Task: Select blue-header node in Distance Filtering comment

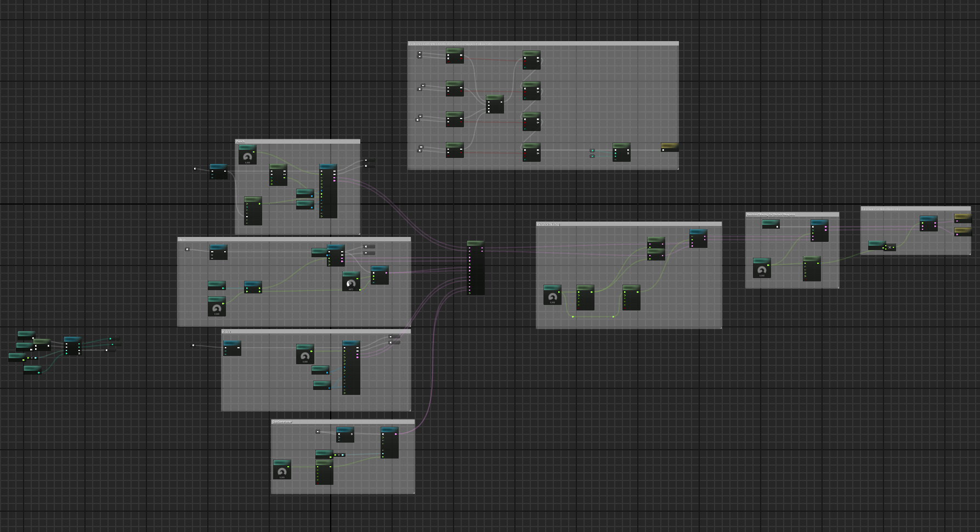Action: [x=698, y=238]
